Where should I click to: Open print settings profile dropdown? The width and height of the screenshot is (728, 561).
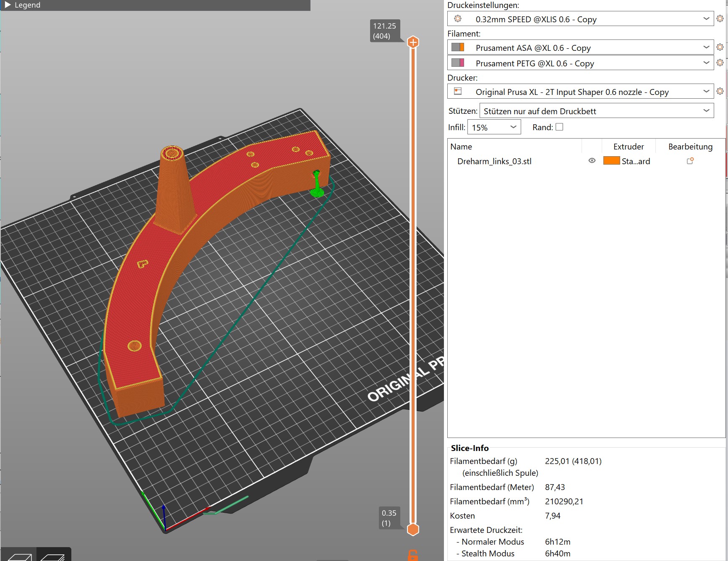pos(580,19)
